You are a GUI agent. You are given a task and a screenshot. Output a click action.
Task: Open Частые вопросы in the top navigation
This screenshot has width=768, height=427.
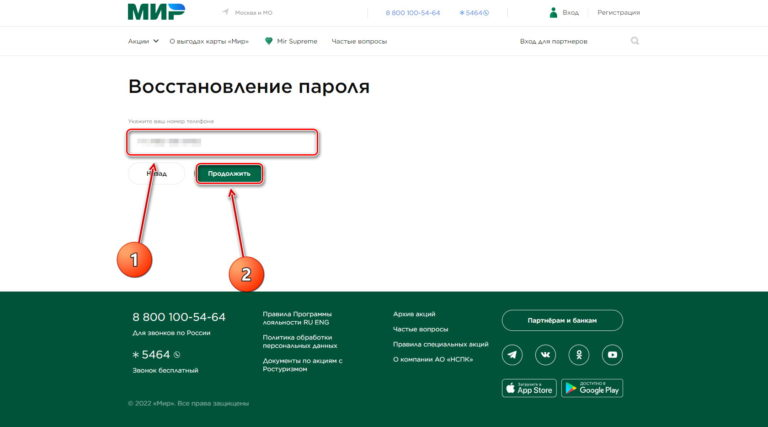360,41
